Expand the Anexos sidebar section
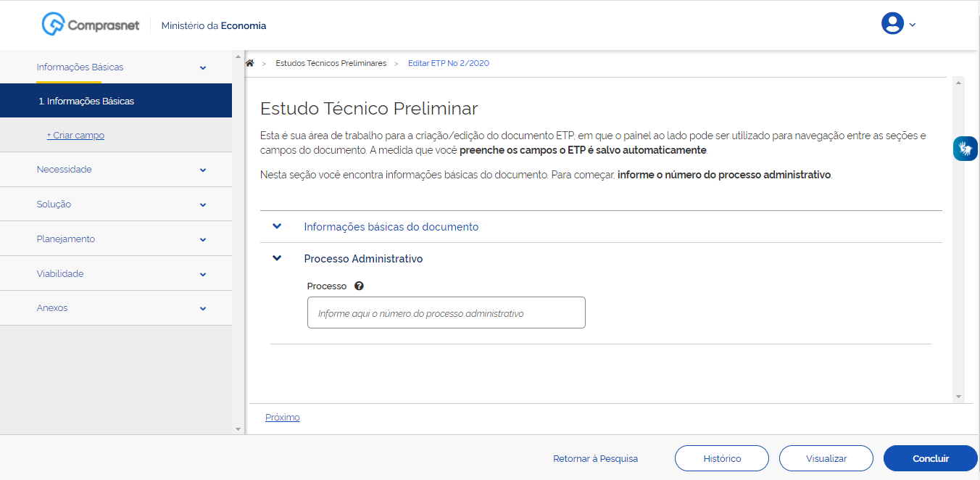Viewport: 980px width, 480px height. click(203, 308)
